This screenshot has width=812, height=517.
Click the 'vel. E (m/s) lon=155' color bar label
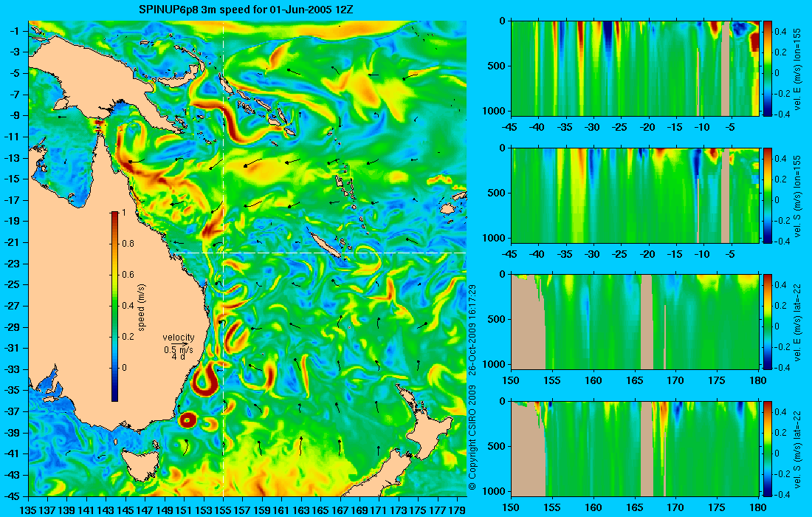(x=797, y=69)
